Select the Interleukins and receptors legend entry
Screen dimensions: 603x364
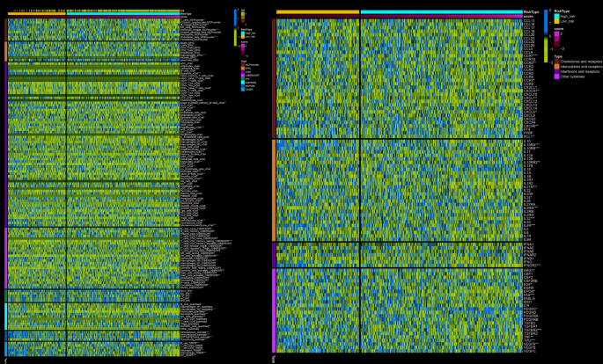(x=578, y=67)
